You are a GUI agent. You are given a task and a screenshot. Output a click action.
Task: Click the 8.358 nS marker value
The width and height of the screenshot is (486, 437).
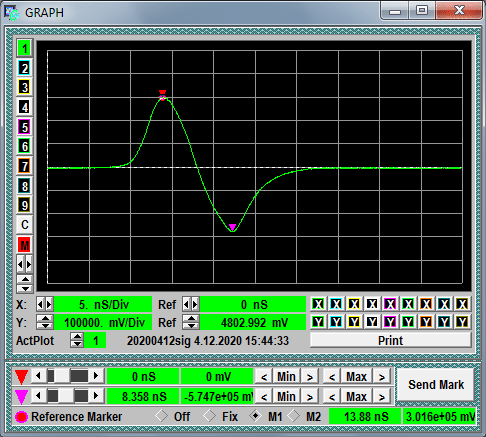tap(144, 396)
